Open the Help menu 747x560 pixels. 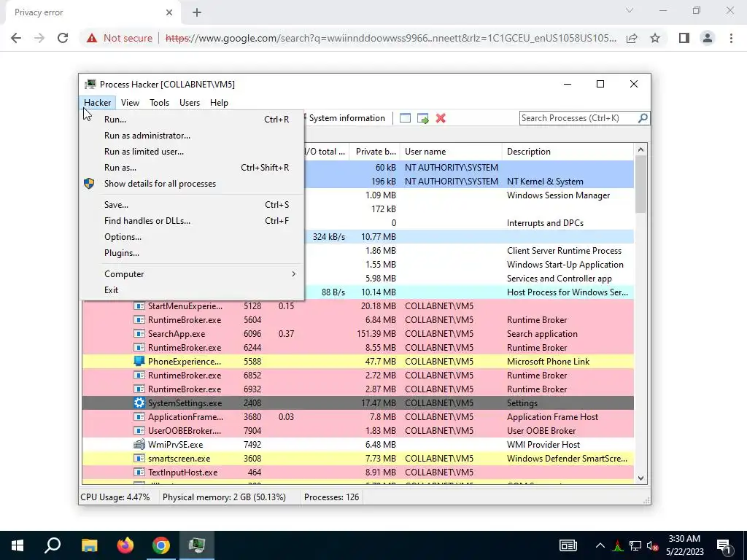point(219,102)
